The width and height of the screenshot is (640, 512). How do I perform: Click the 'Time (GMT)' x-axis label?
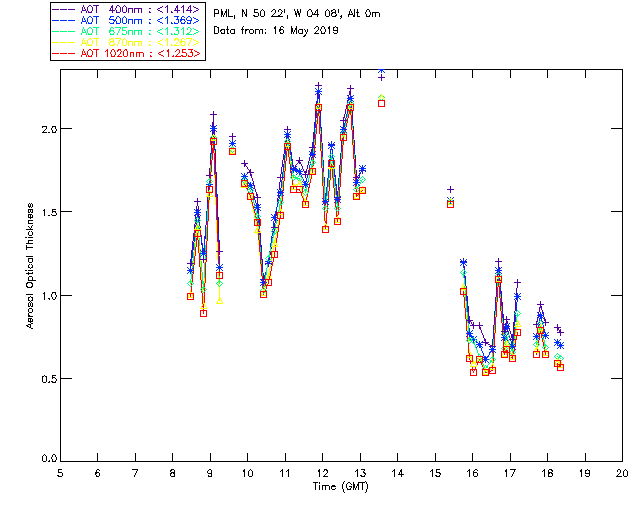pyautogui.click(x=340, y=486)
